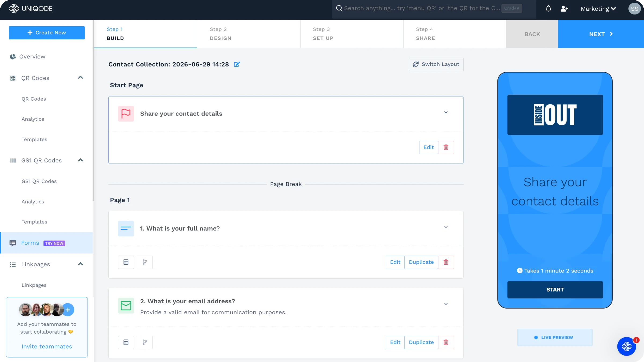This screenshot has height=362, width=644.
Task: Go to Step 3 Set Up tab
Action: 352,34
